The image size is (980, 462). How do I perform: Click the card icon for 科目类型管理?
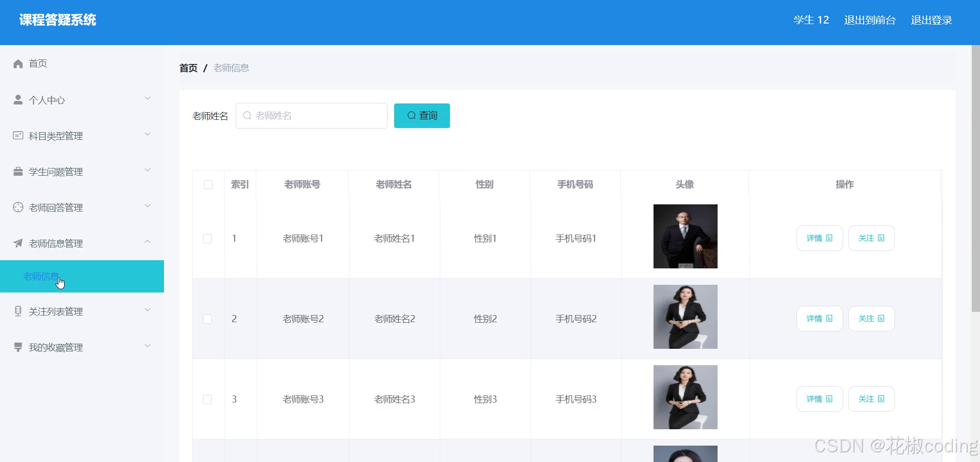[x=18, y=135]
